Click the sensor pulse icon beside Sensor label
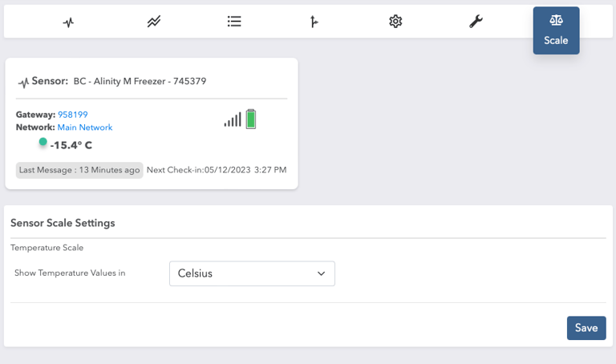The image size is (616, 364). 23,83
